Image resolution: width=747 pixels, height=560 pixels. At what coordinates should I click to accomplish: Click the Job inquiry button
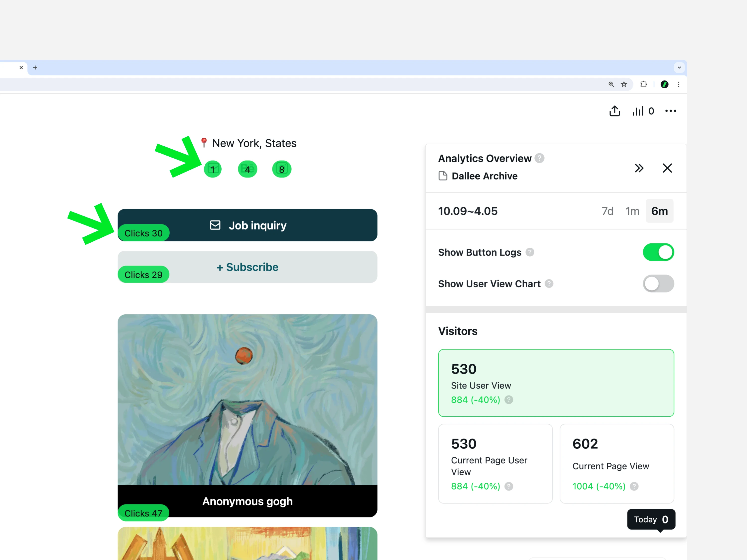coord(247,225)
